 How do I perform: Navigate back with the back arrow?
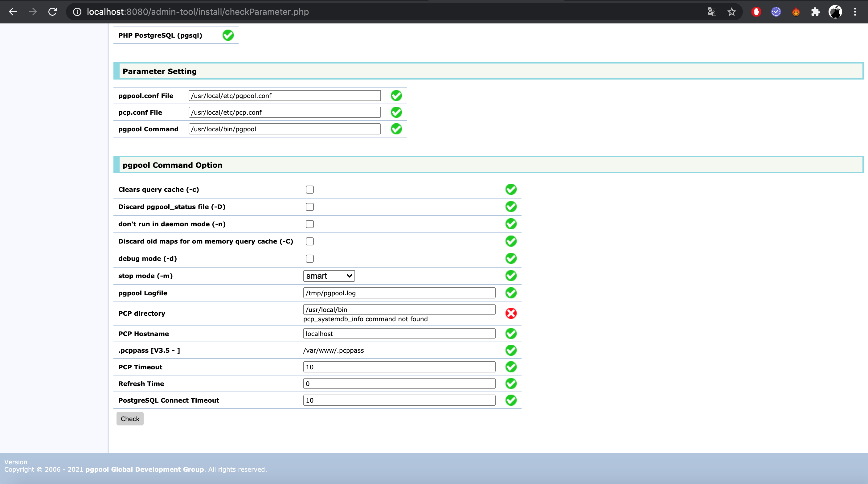(x=13, y=12)
